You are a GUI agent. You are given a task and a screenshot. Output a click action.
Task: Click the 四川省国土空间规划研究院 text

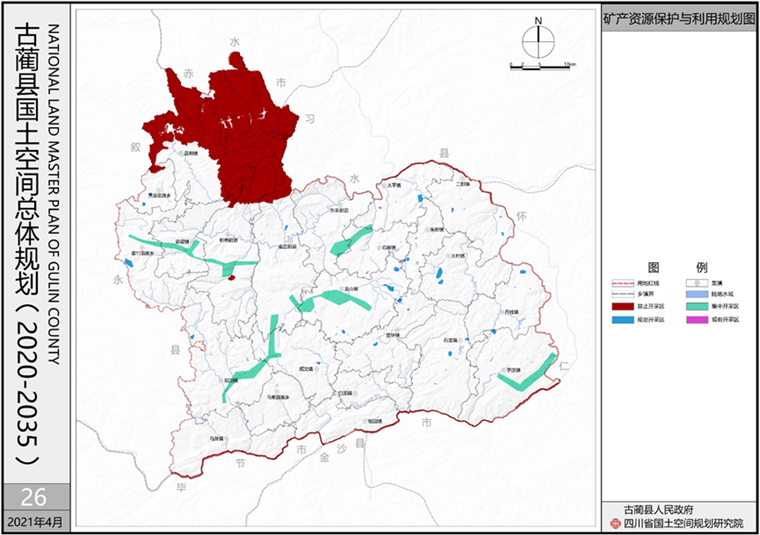[x=684, y=522]
